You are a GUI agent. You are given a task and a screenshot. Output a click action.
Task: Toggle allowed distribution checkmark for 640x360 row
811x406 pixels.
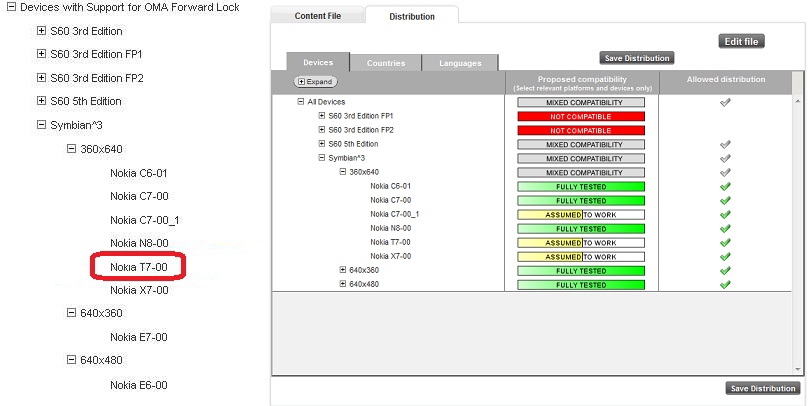click(x=725, y=270)
